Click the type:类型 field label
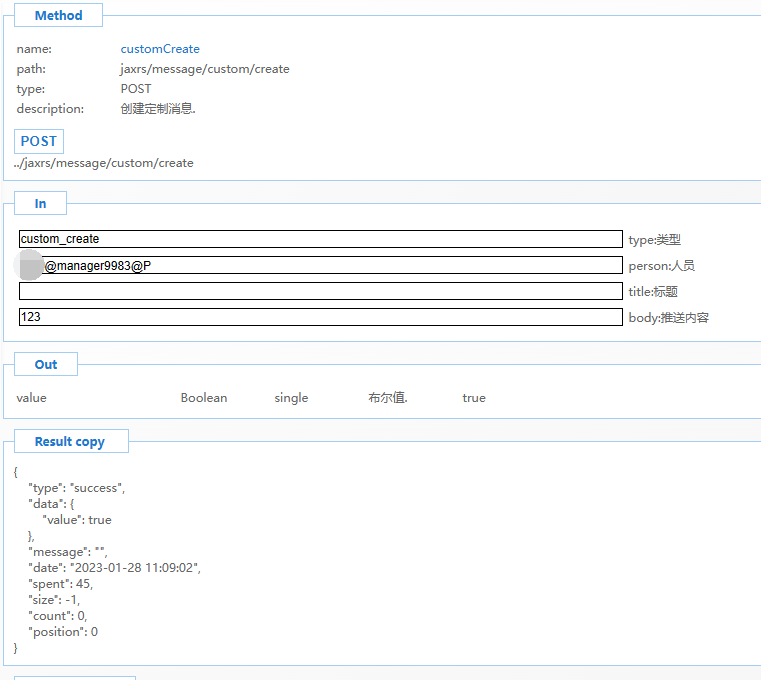Screen dimensions: 761x680 click(x=654, y=240)
